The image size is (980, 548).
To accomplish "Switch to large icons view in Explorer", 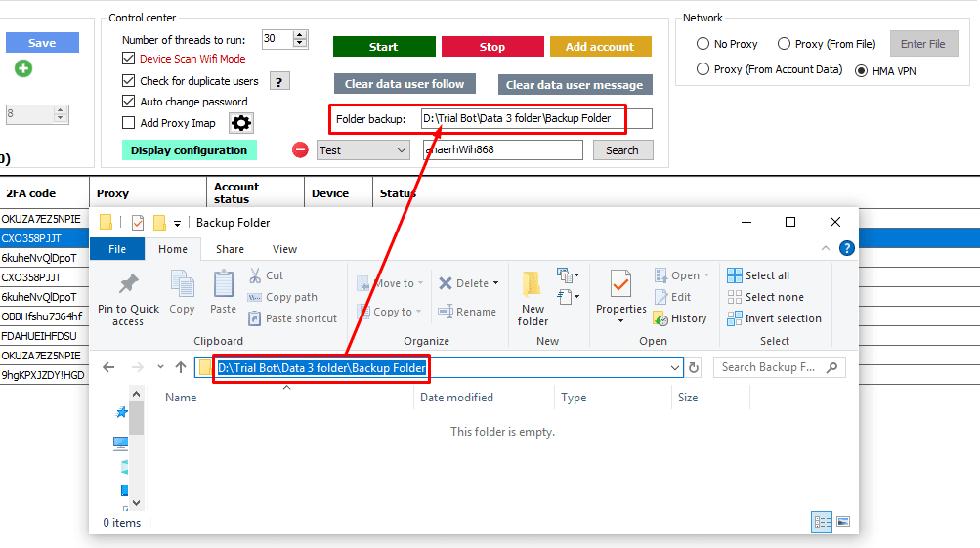I will point(842,522).
